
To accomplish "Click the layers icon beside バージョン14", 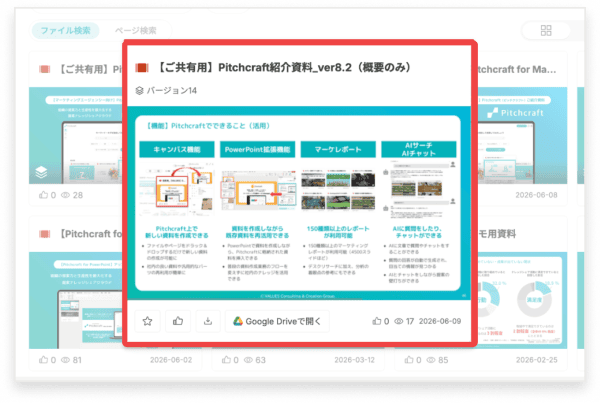I will coord(140,91).
